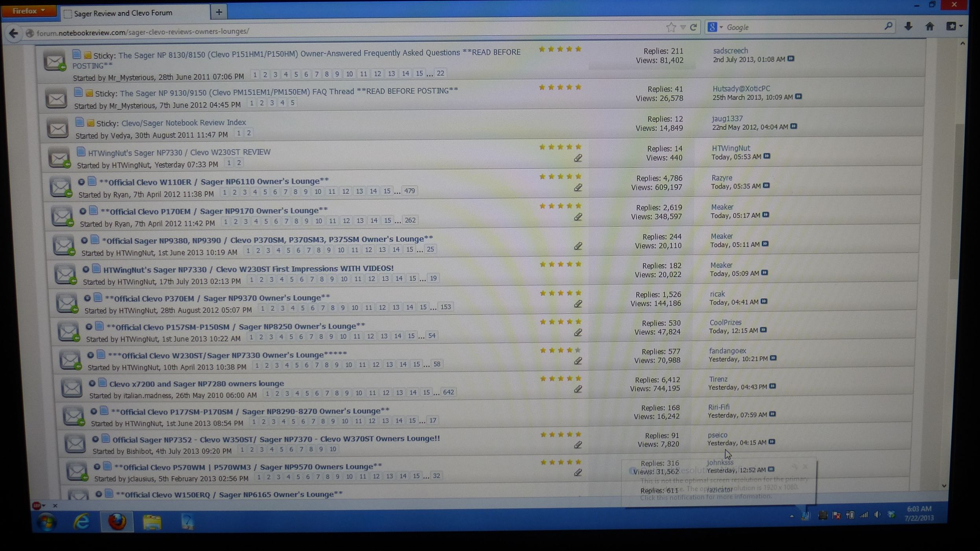View profile of last poster jaug1337
This screenshot has width=980, height=551.
pos(727,118)
